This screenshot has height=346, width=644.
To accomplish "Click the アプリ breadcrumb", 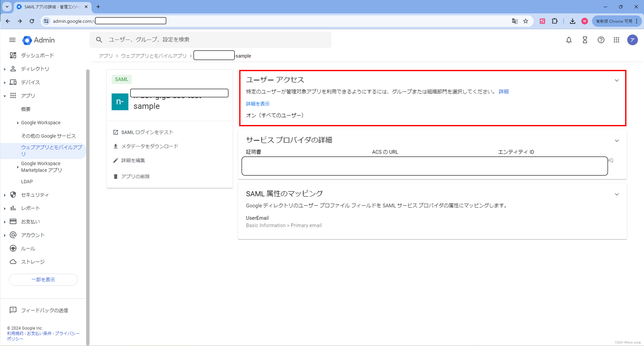I will (x=106, y=56).
